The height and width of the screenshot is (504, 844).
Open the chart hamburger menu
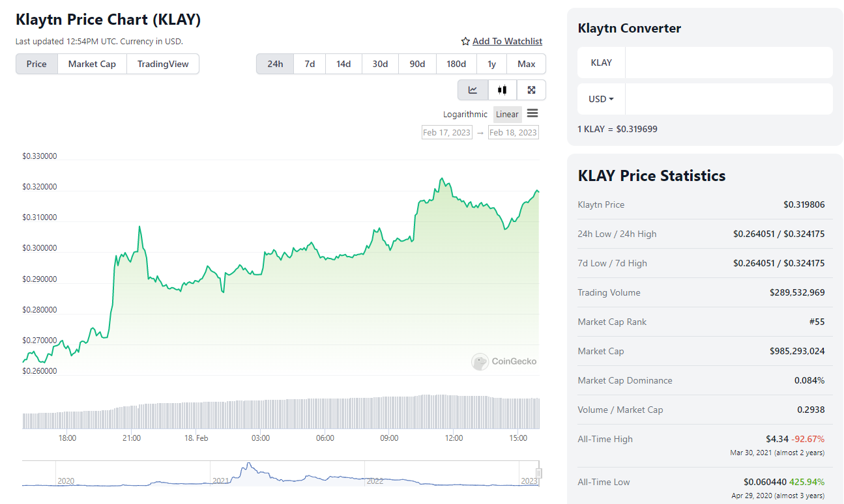coord(532,113)
